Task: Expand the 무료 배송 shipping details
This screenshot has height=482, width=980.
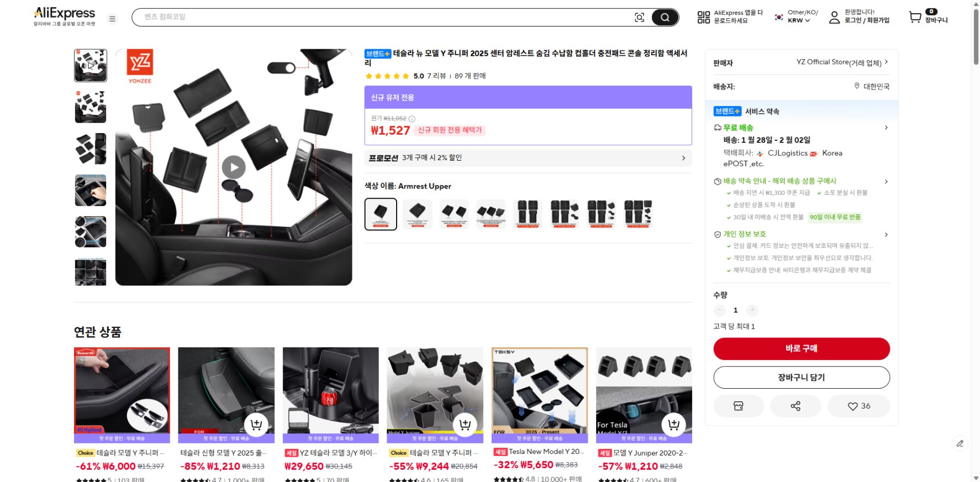Action: pyautogui.click(x=802, y=128)
